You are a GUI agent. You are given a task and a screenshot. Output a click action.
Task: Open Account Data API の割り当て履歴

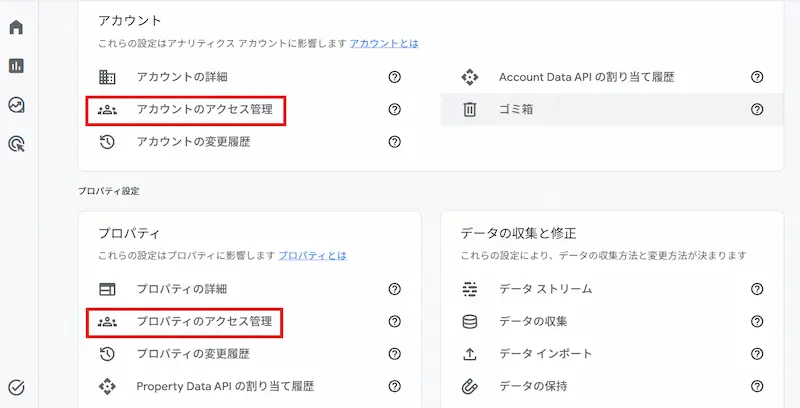point(587,77)
